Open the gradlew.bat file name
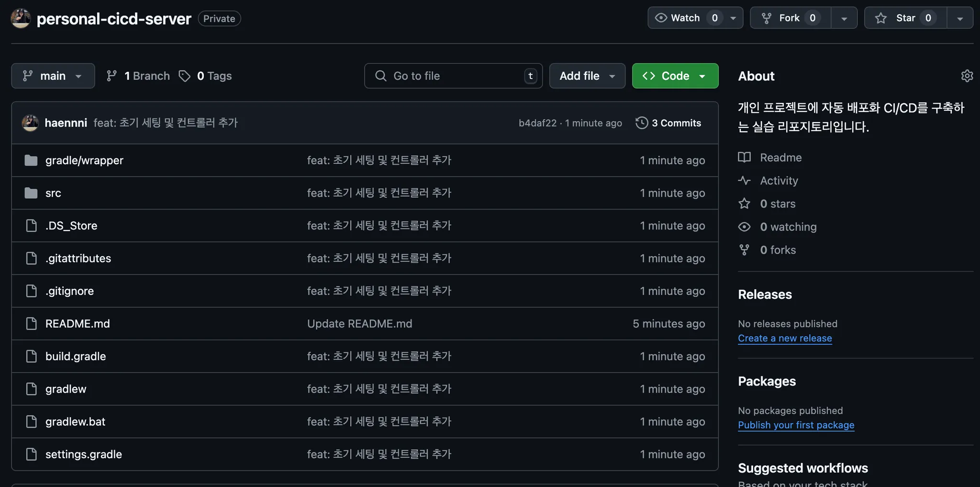 click(75, 421)
